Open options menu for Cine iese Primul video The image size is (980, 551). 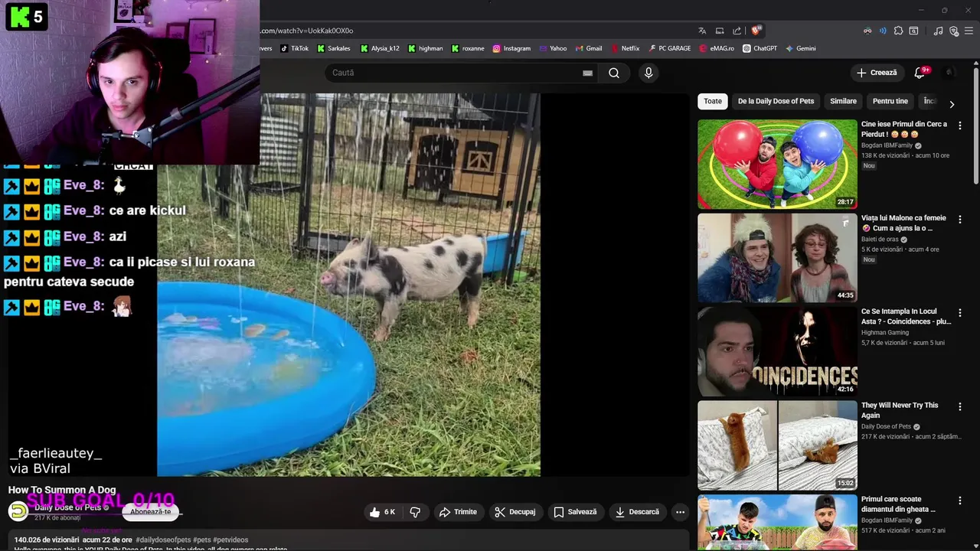click(960, 125)
